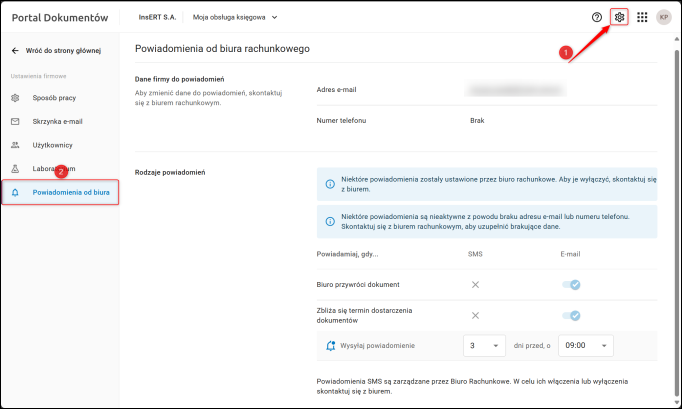Click the Skrzynka e-mail envelope icon
This screenshot has width=682, height=409.
[15, 121]
